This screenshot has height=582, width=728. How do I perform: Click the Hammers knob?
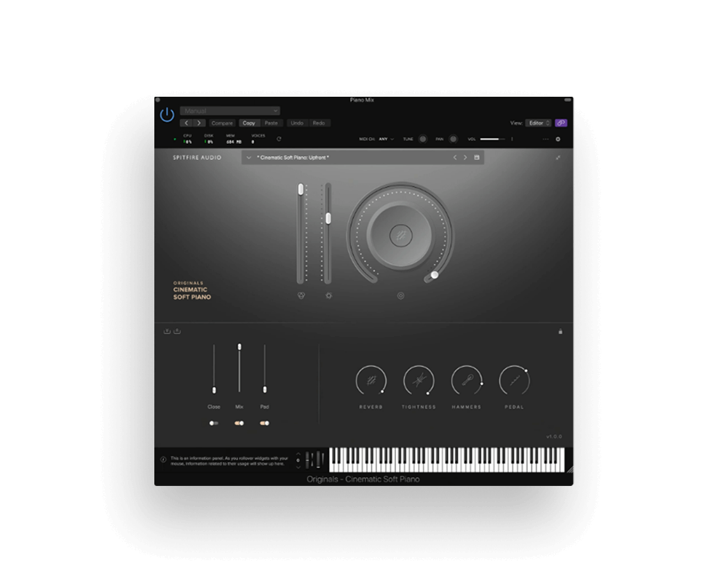click(467, 380)
